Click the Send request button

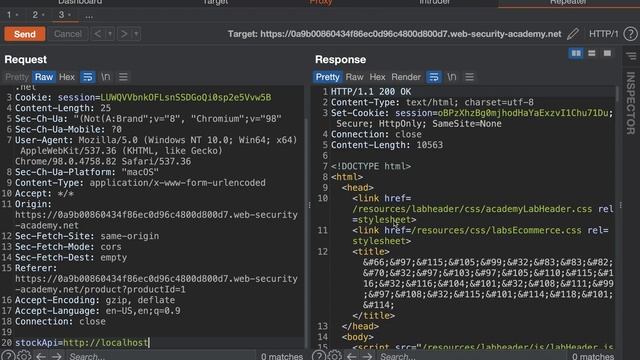pyautogui.click(x=25, y=34)
